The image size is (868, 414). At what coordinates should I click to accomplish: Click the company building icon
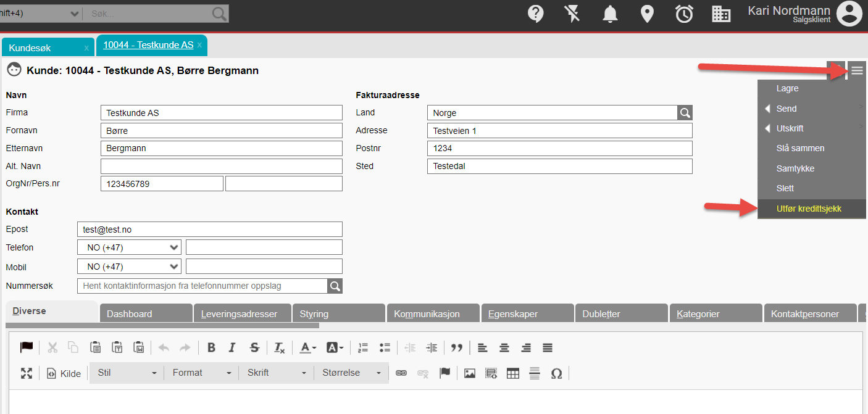[721, 14]
